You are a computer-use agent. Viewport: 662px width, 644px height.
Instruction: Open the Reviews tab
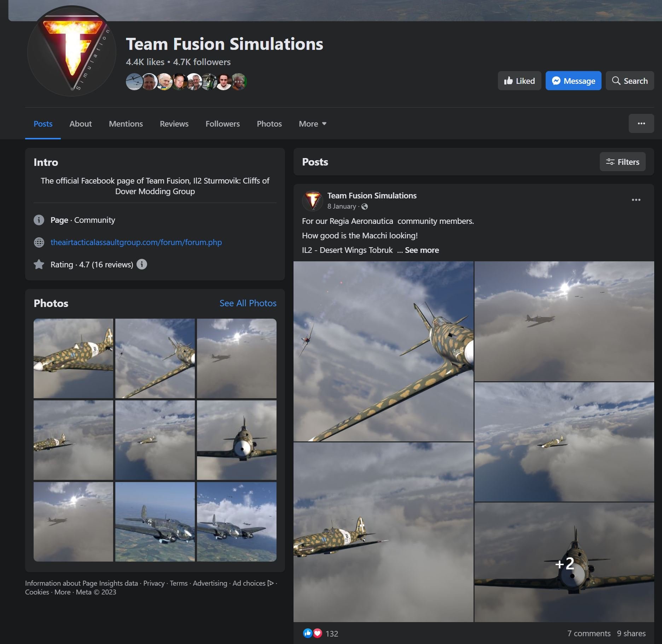174,124
